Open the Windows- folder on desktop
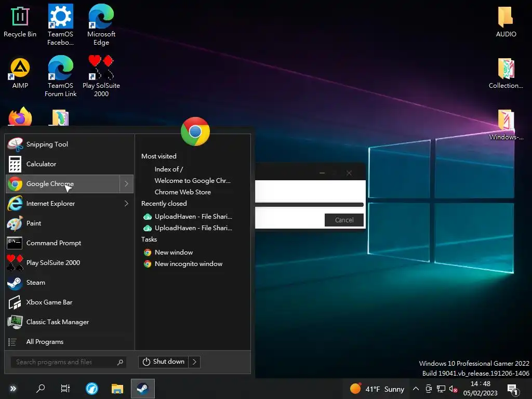Viewport: 532px width, 399px height. click(506, 125)
